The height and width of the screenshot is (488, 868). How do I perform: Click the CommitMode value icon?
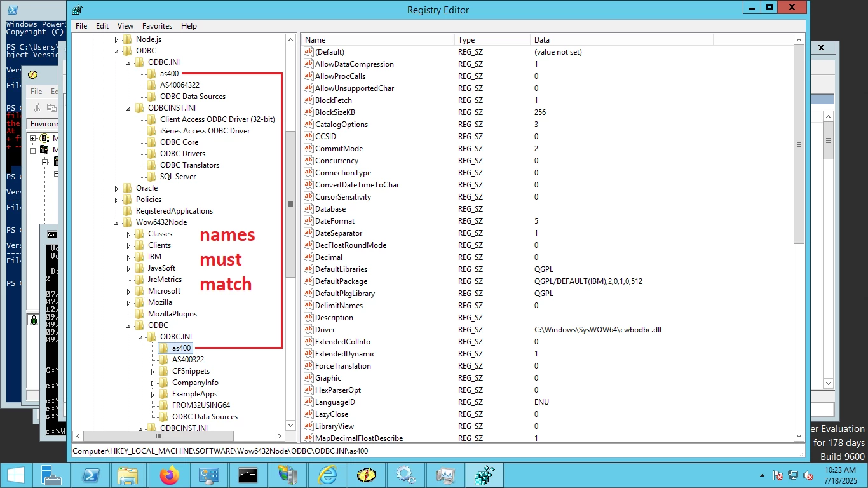click(309, 149)
